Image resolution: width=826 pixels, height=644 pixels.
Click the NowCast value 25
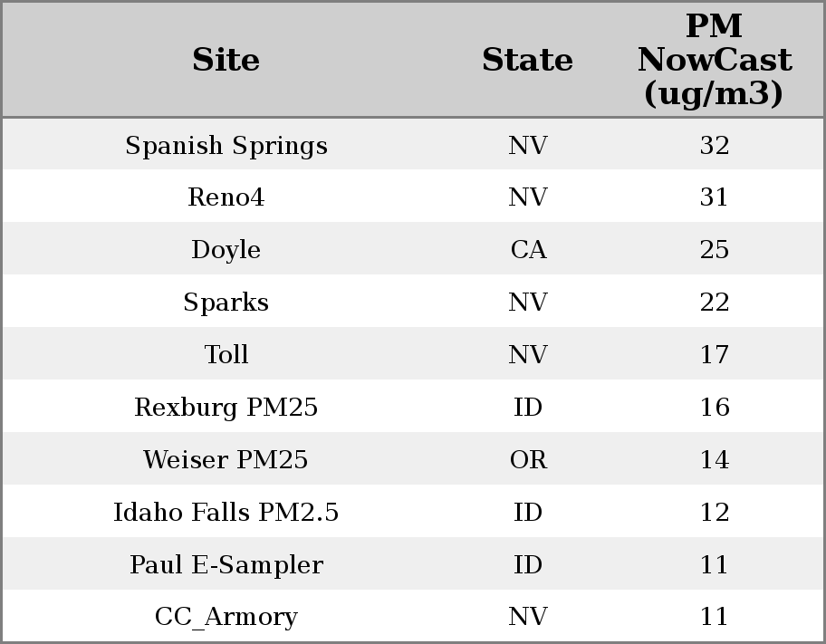tap(714, 250)
